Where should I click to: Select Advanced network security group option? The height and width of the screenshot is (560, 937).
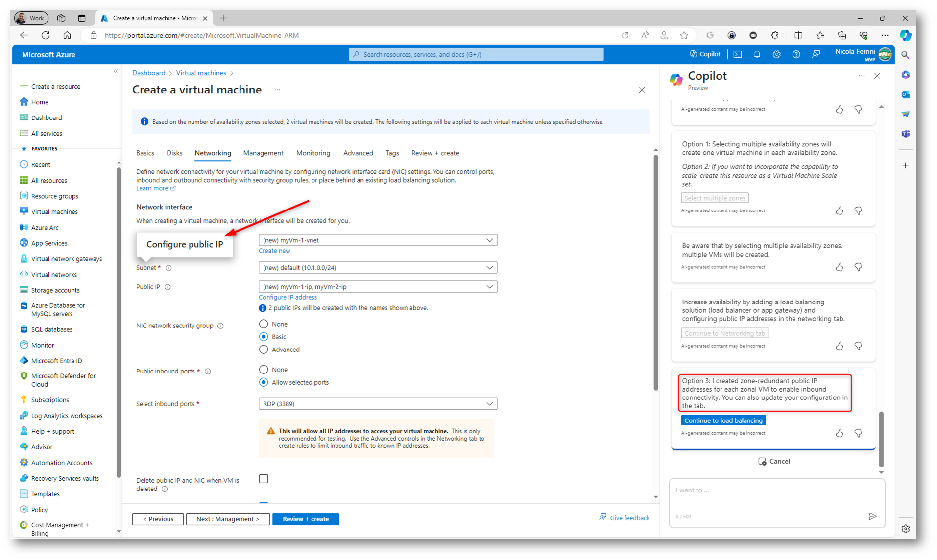tap(264, 349)
